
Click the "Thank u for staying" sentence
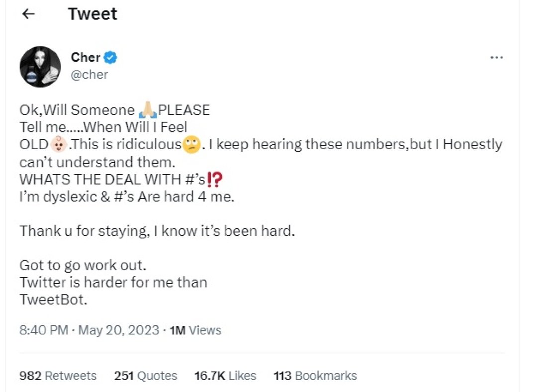pyautogui.click(x=157, y=231)
